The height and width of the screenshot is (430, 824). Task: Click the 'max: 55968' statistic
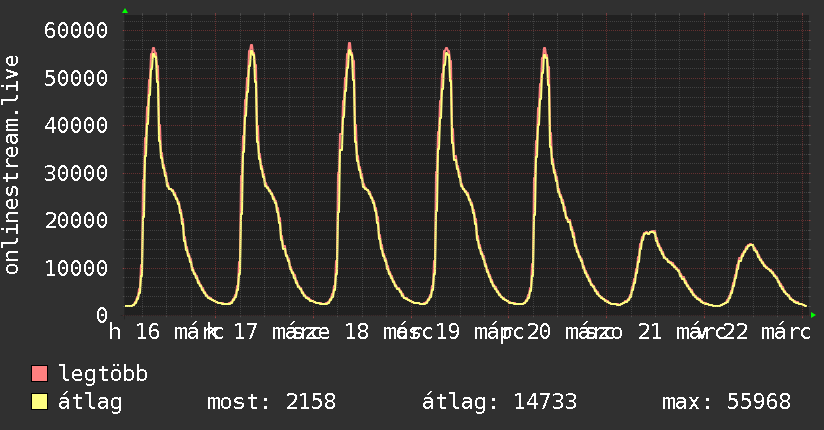(726, 402)
